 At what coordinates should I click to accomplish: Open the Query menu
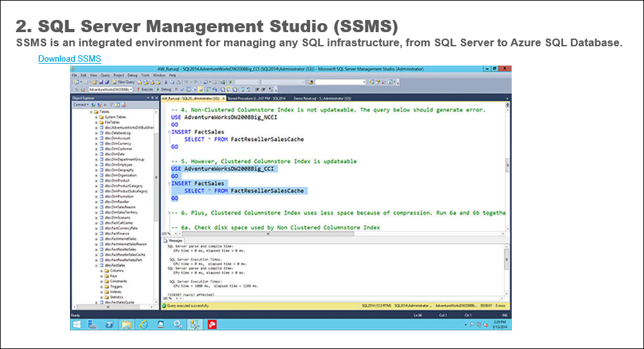pos(105,75)
